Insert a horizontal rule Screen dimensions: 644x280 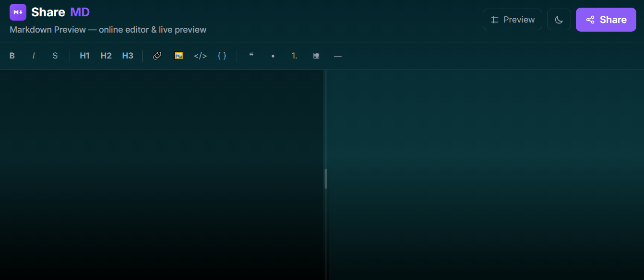338,56
